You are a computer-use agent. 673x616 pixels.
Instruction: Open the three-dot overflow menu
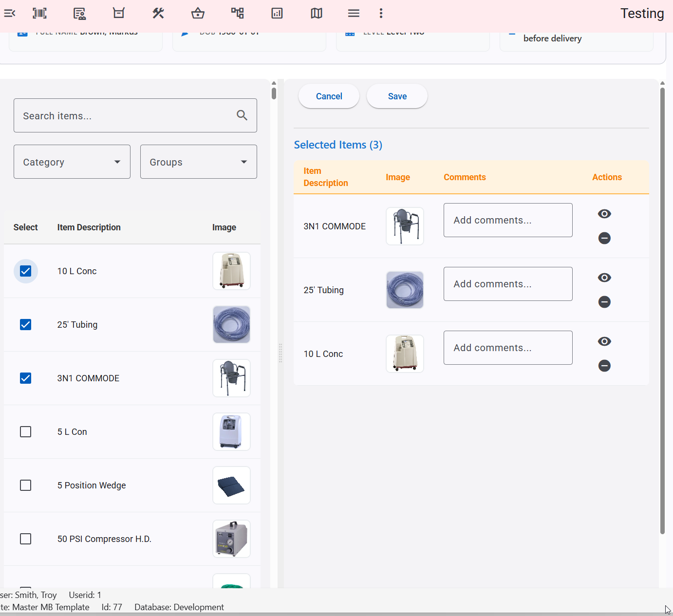381,13
